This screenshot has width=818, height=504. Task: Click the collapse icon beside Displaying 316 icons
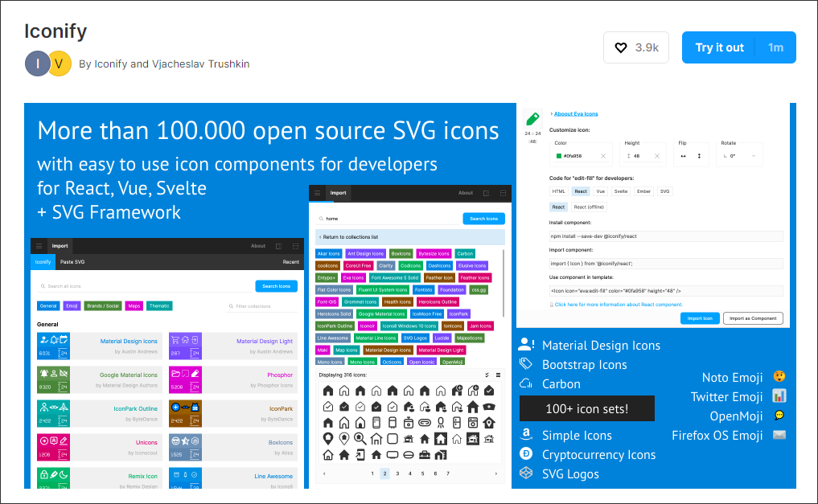coord(487,375)
